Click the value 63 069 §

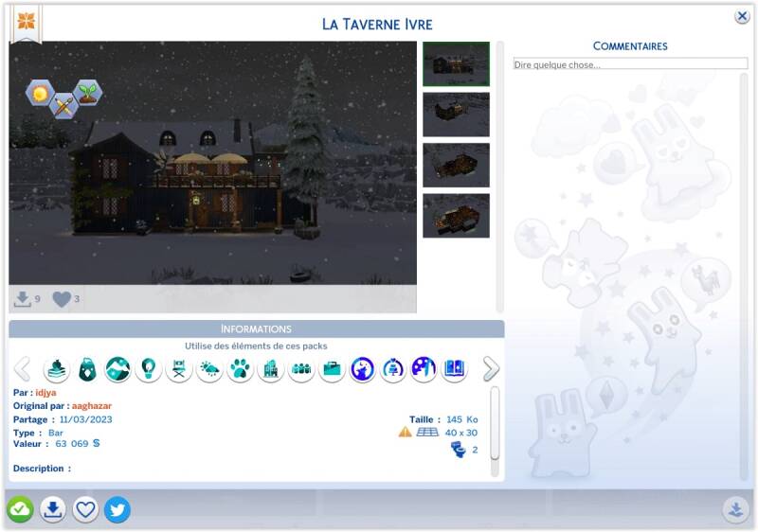tap(78, 444)
